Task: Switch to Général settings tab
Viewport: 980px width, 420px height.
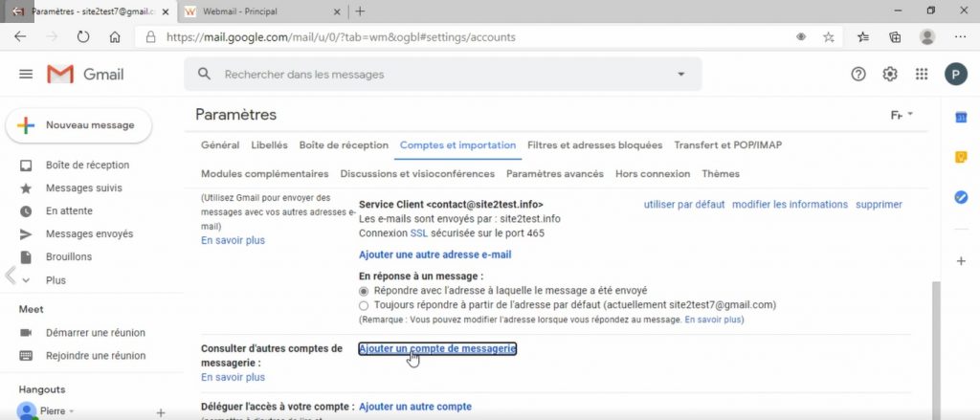Action: [220, 145]
